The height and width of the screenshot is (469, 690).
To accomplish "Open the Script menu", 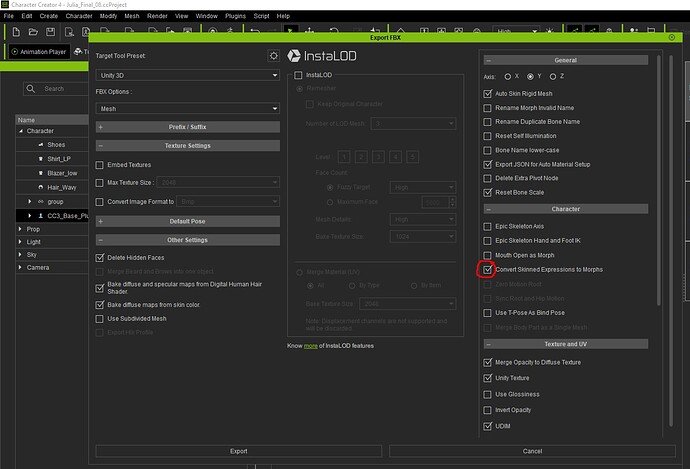I will 261,16.
